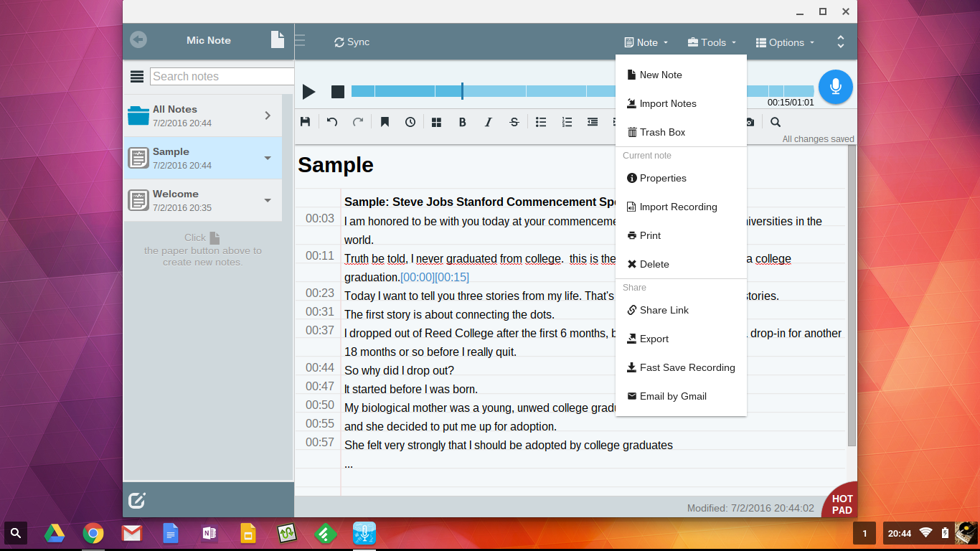Jump to the 00:23 timestamp
The image size is (980, 551).
(320, 293)
